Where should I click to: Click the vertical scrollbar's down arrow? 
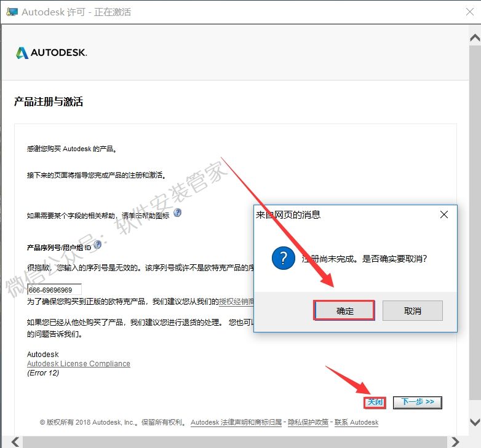click(474, 422)
